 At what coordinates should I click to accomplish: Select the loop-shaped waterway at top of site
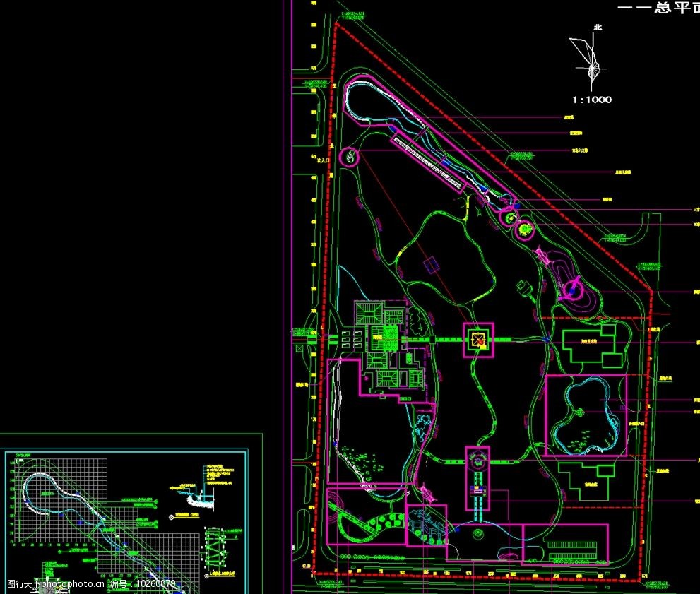point(374,102)
